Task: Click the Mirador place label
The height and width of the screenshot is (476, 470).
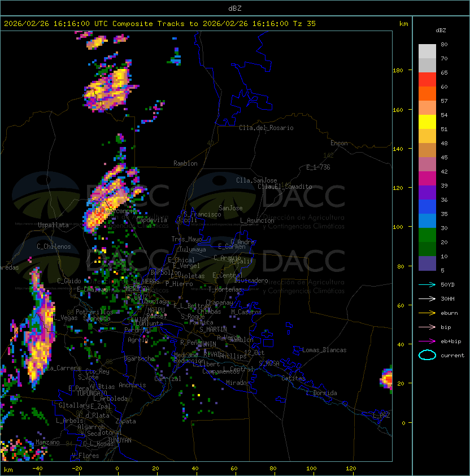Action: tap(238, 383)
